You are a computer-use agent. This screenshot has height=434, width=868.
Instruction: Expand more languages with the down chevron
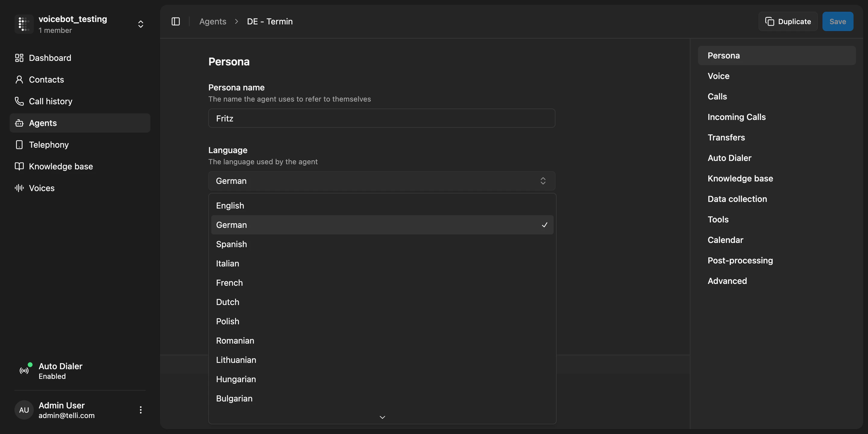(382, 417)
